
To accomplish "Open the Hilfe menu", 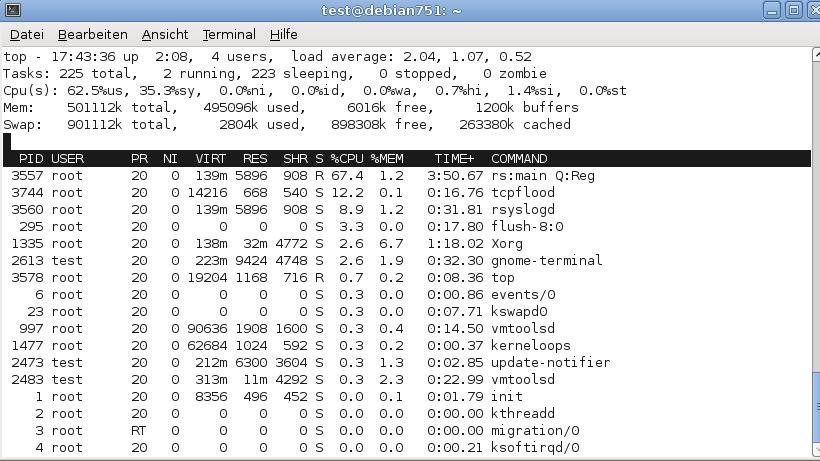I will click(283, 34).
